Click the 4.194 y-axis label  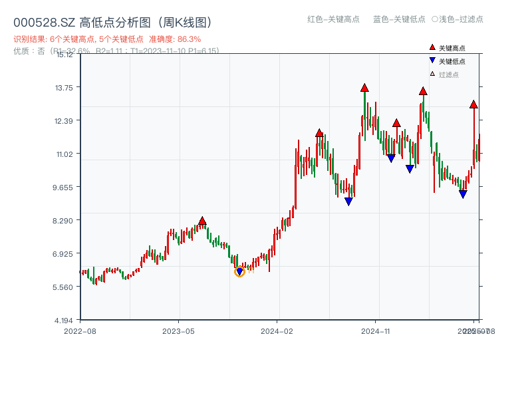coord(63,321)
